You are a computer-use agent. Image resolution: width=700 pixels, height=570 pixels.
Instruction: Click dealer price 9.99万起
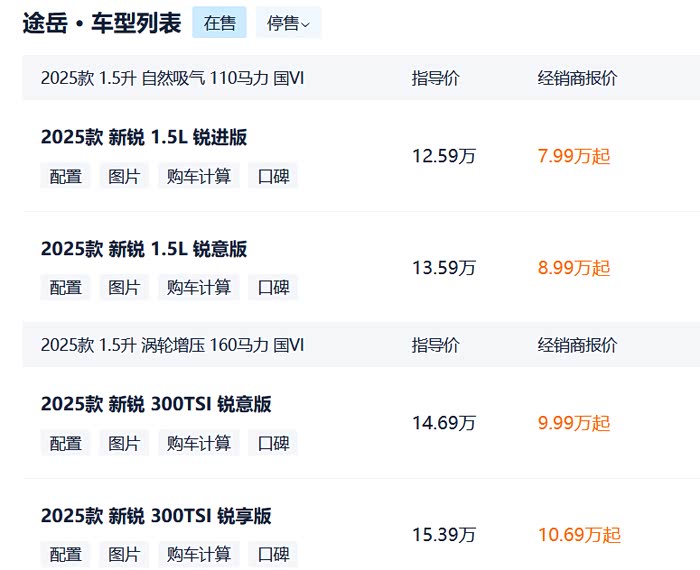pos(574,423)
